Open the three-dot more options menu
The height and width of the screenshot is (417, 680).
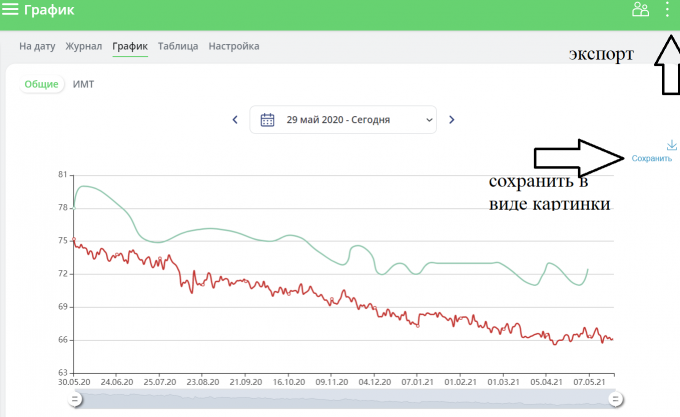click(668, 10)
